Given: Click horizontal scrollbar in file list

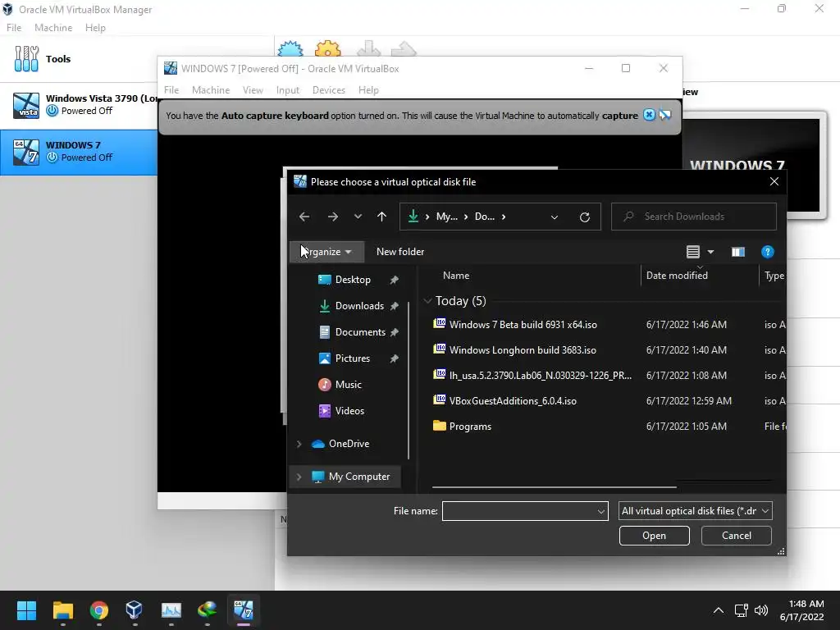Looking at the screenshot, I should [554, 487].
